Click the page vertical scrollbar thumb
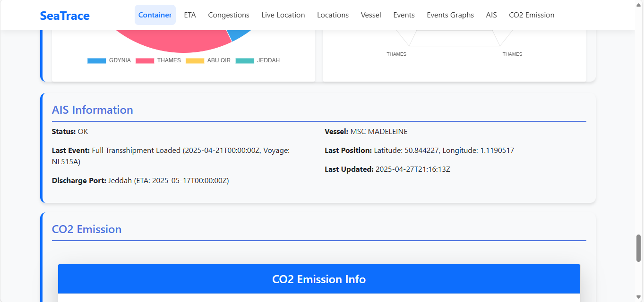644x302 pixels. click(639, 248)
